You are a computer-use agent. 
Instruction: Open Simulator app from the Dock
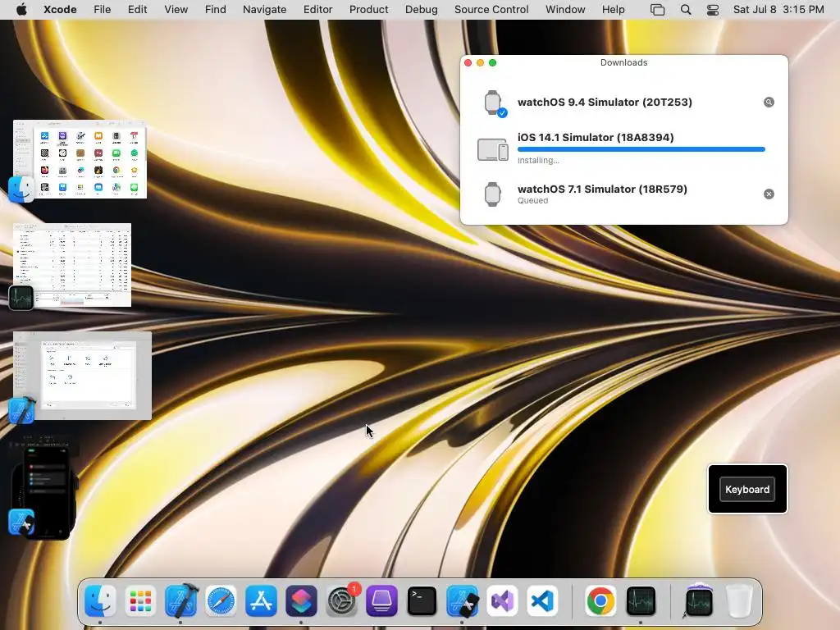click(463, 601)
